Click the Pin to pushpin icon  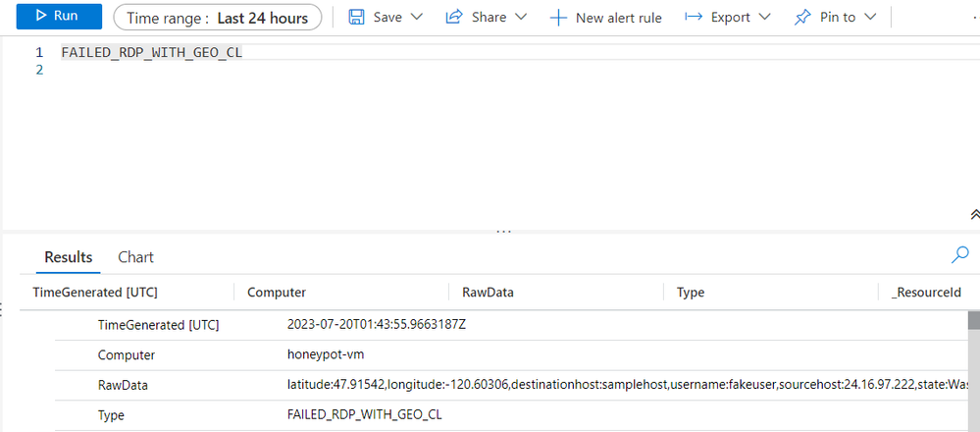(x=802, y=18)
